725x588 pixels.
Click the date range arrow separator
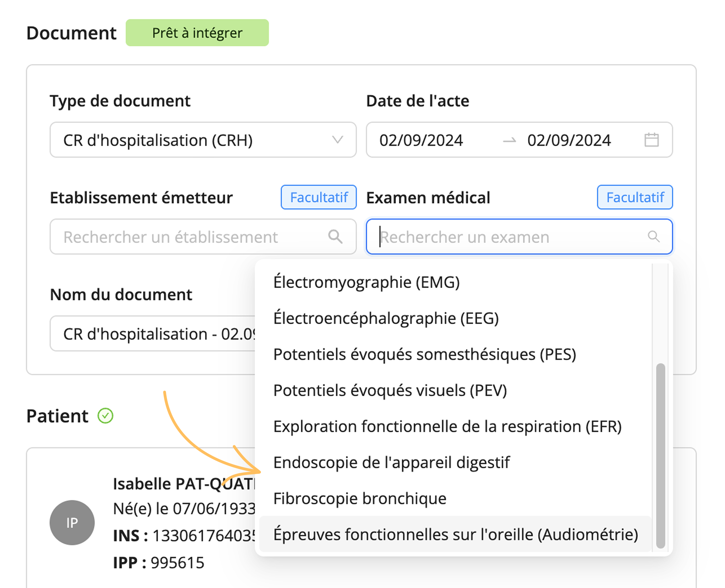tap(509, 140)
